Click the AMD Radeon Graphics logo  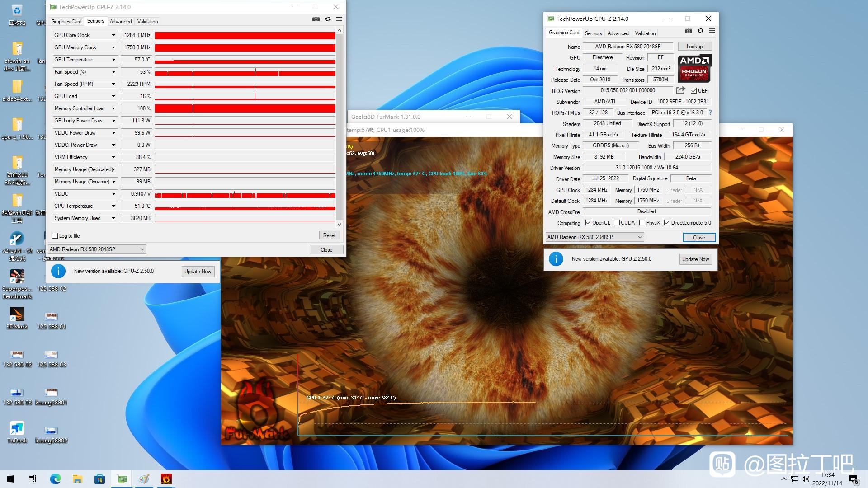tap(694, 68)
